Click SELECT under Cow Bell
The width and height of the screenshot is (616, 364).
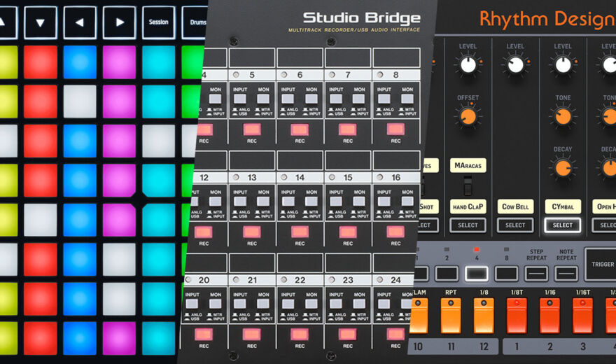[x=515, y=225]
